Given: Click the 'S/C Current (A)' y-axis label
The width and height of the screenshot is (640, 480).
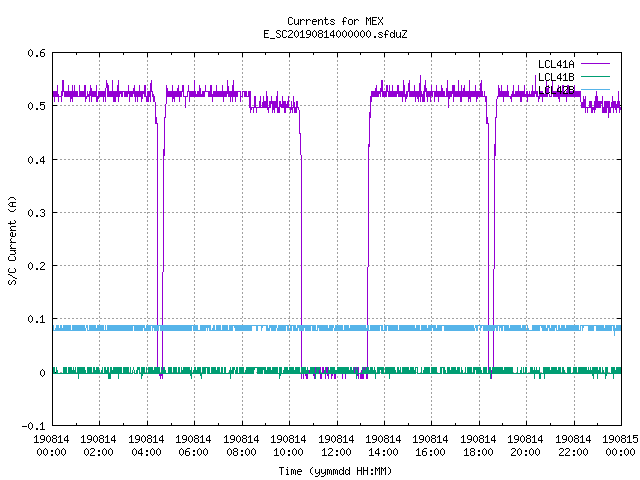Looking at the screenshot, I should [x=12, y=240].
